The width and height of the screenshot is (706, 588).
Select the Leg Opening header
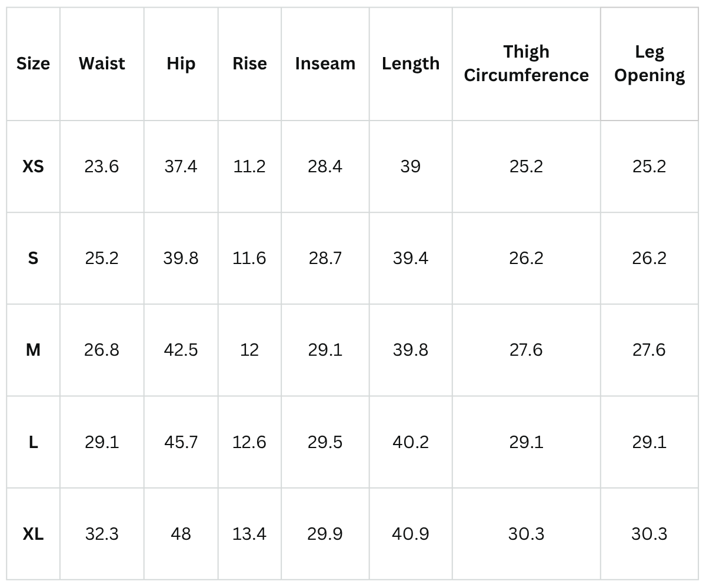pos(649,64)
